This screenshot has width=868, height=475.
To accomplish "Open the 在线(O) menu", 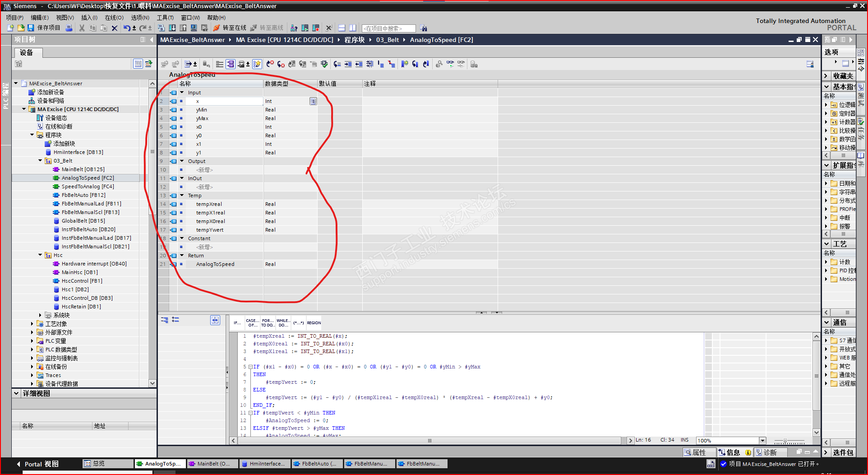I will 114,18.
